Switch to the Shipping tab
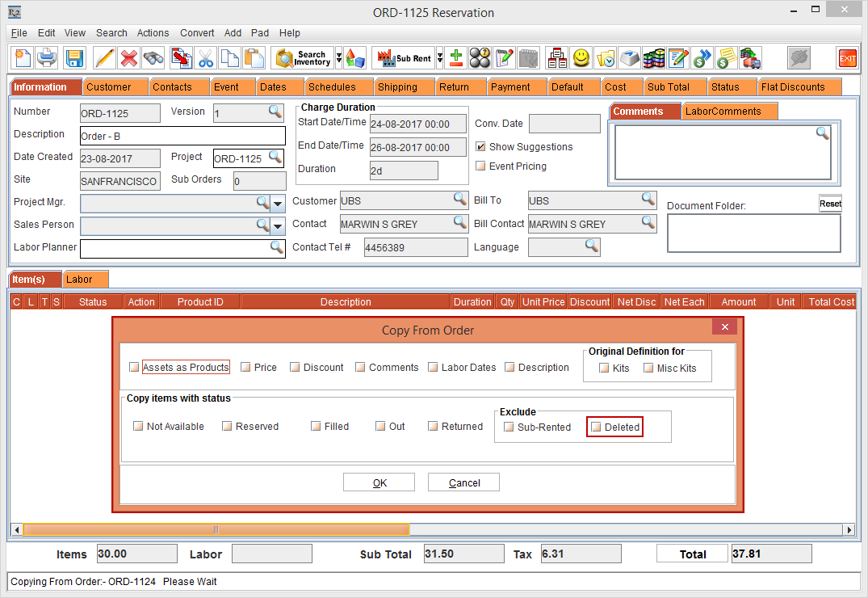The height and width of the screenshot is (598, 868). coord(397,87)
